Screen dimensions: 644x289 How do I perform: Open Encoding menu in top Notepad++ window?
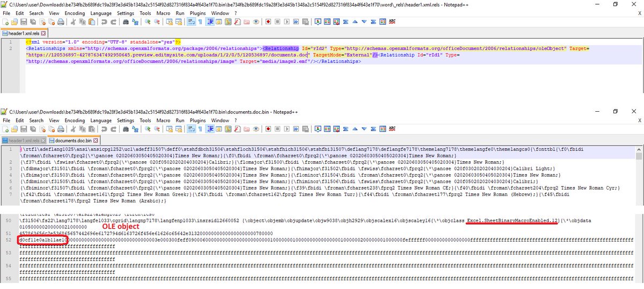tap(75, 13)
